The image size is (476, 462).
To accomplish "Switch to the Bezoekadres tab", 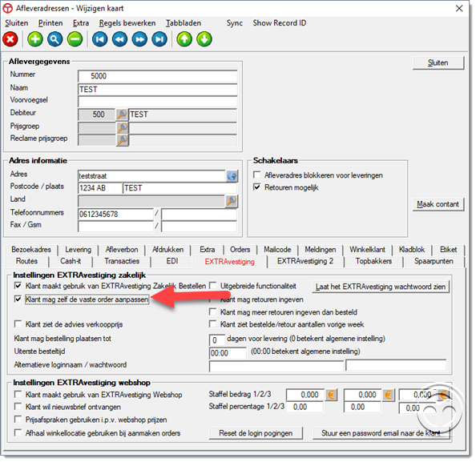I will pyautogui.click(x=31, y=250).
